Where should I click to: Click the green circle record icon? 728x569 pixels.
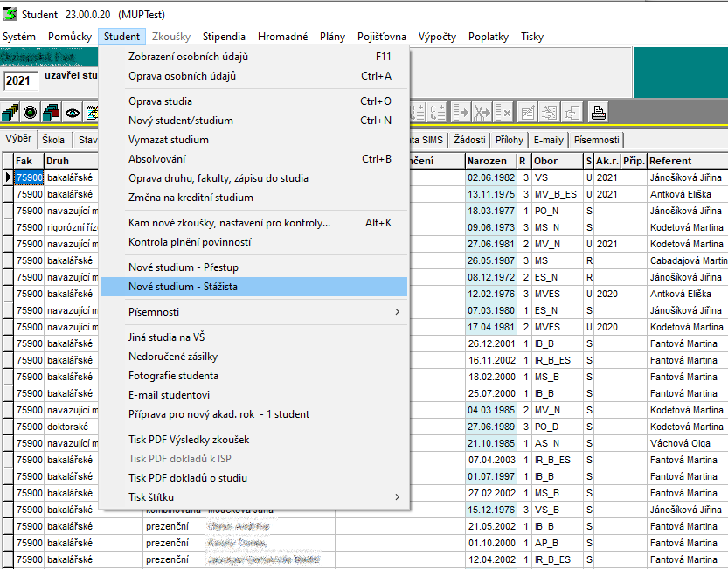click(x=31, y=113)
